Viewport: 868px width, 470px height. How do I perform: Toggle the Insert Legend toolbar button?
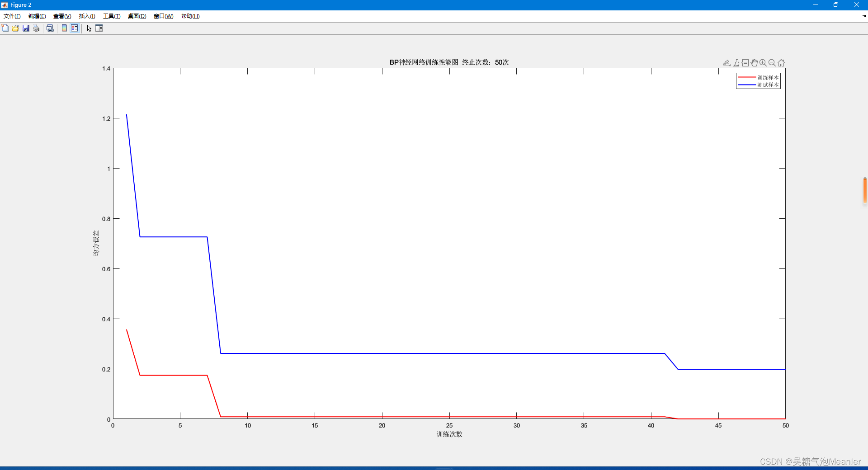pos(75,28)
